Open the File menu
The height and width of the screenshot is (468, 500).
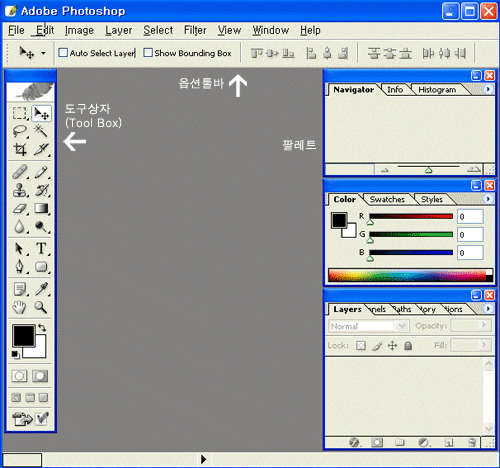[x=16, y=30]
